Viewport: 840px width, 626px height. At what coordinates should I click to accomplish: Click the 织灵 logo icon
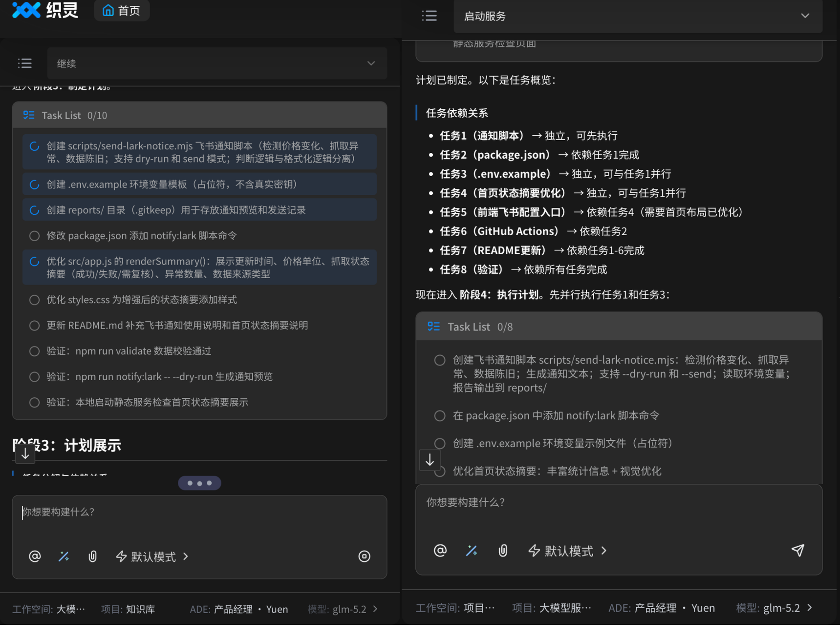[26, 10]
